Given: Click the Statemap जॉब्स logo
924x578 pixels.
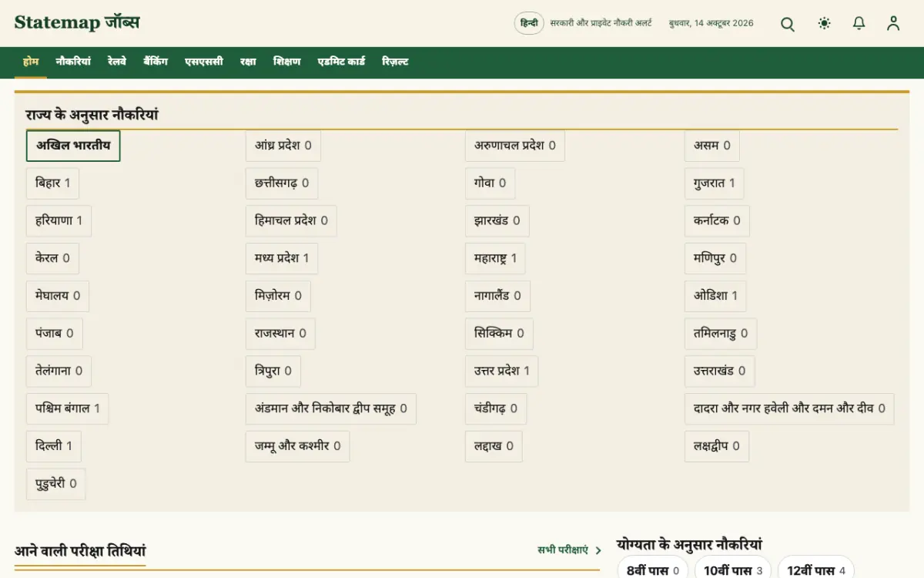Looking at the screenshot, I should [77, 22].
